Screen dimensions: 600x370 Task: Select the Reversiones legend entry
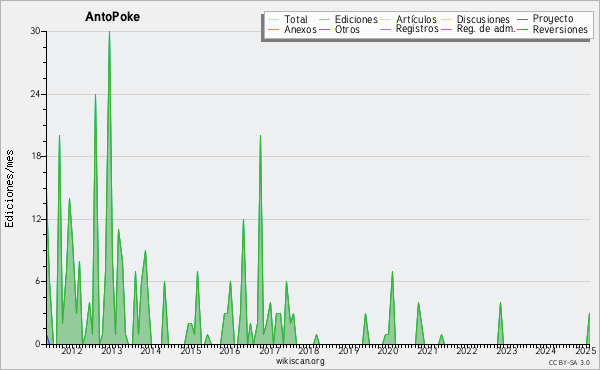pyautogui.click(x=560, y=29)
